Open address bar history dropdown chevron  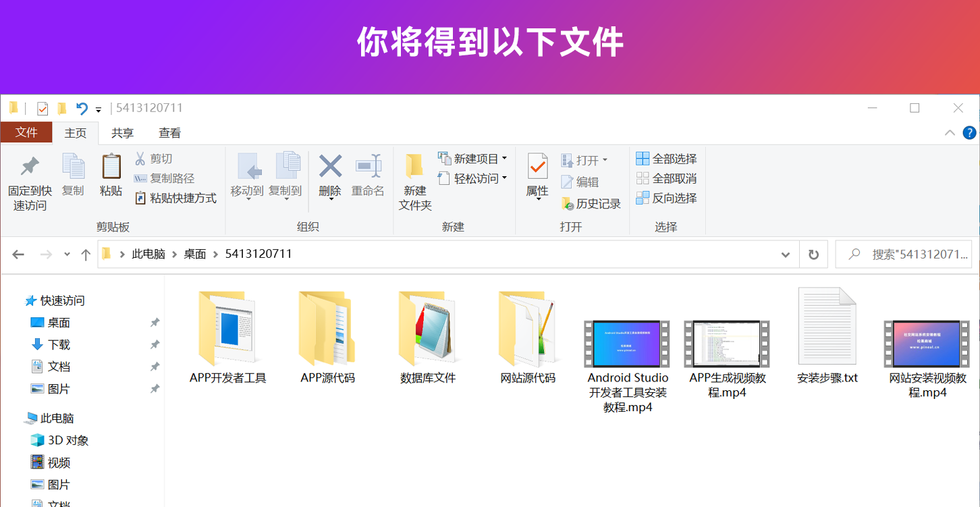786,255
